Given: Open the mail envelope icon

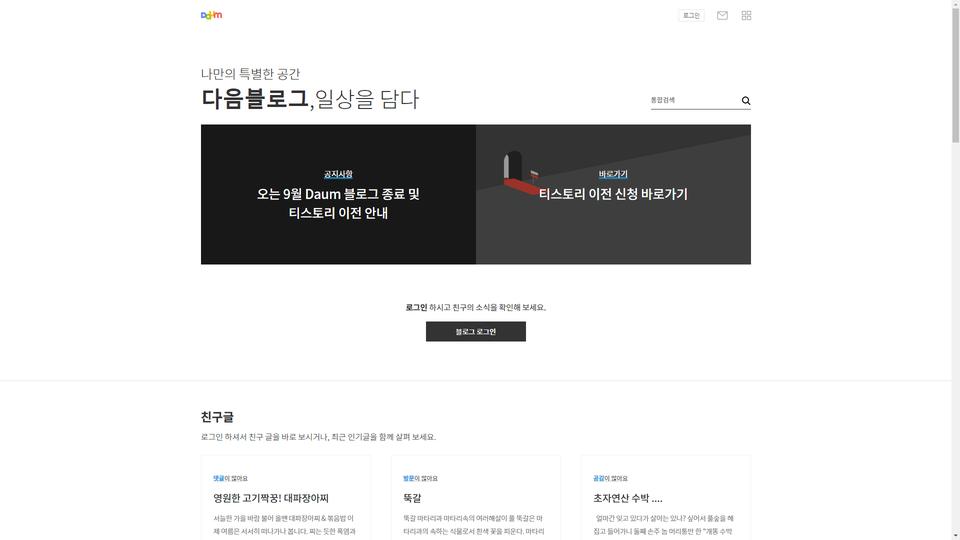Looking at the screenshot, I should 722,15.
